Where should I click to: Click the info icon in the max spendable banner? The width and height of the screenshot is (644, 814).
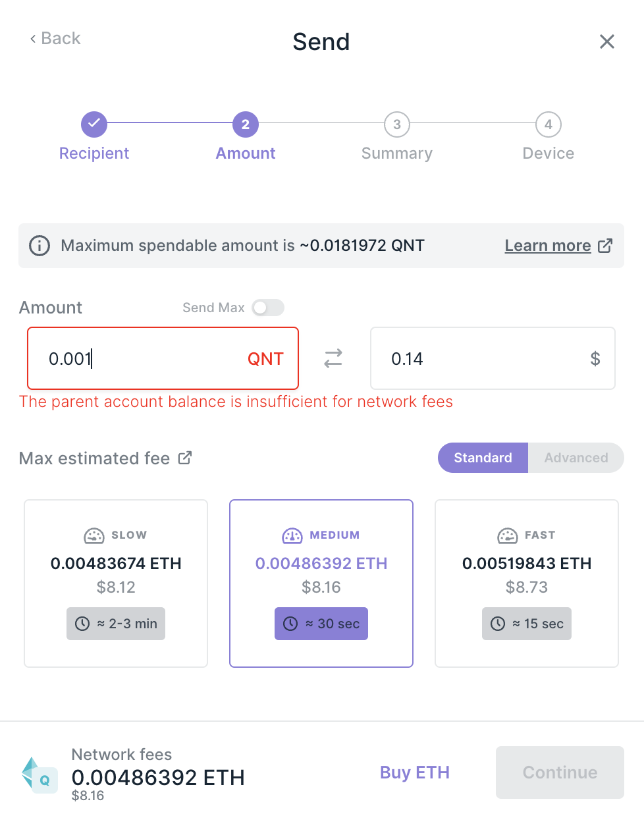[x=40, y=246]
